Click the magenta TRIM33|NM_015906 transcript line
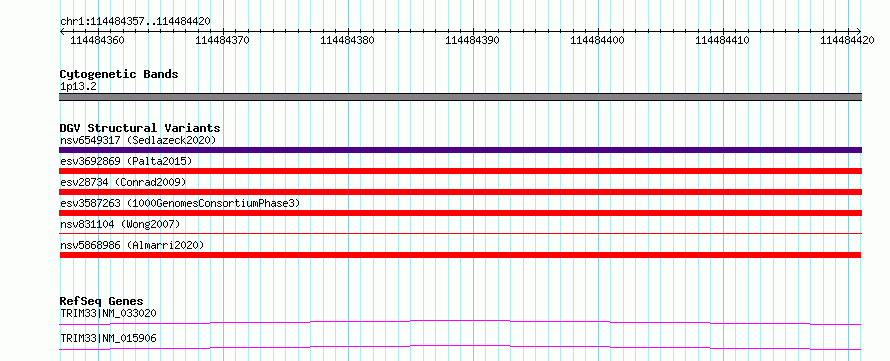The image size is (890, 361). click(460, 347)
